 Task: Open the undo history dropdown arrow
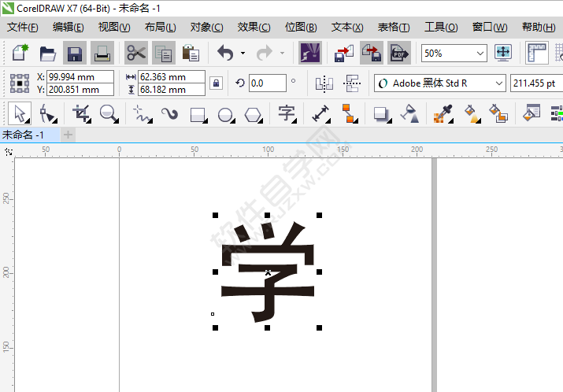[243, 53]
